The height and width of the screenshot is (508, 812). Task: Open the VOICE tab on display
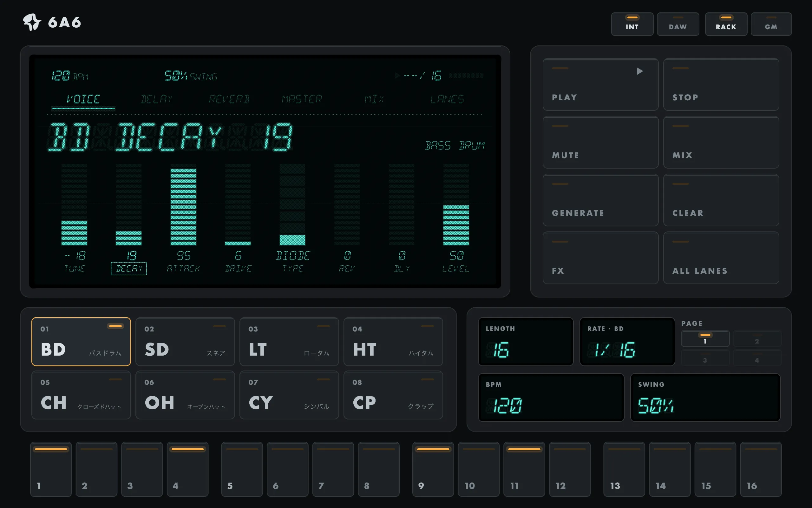click(x=83, y=99)
